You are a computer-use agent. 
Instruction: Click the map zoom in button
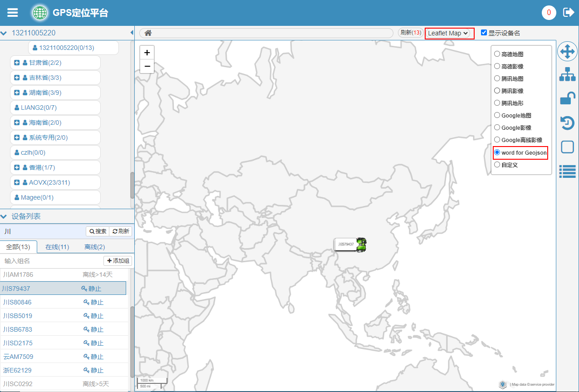click(147, 53)
